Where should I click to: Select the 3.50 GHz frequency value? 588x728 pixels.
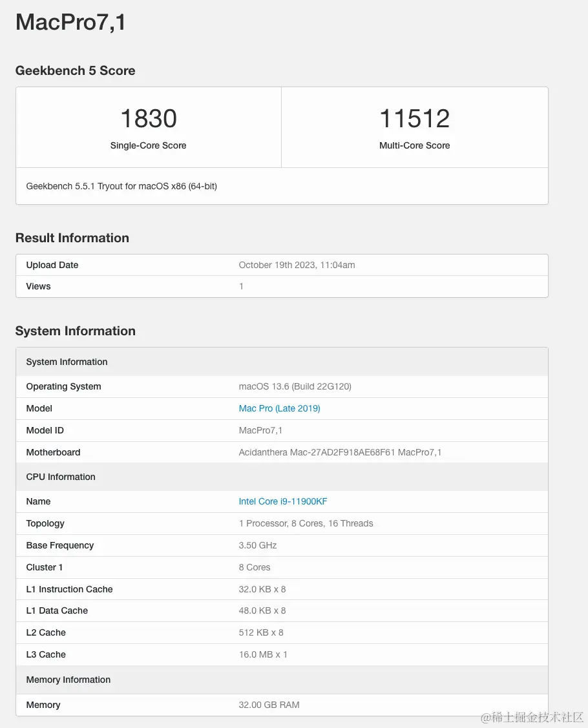pyautogui.click(x=258, y=546)
